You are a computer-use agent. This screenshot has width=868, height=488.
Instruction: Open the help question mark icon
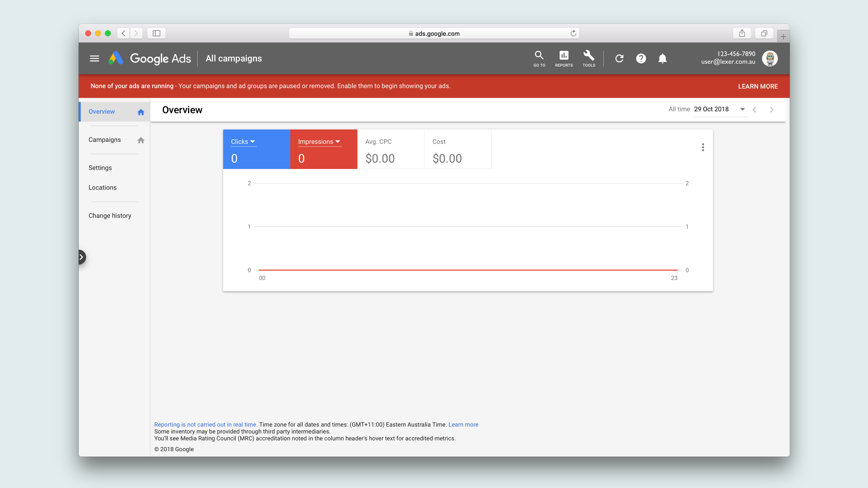click(x=641, y=59)
